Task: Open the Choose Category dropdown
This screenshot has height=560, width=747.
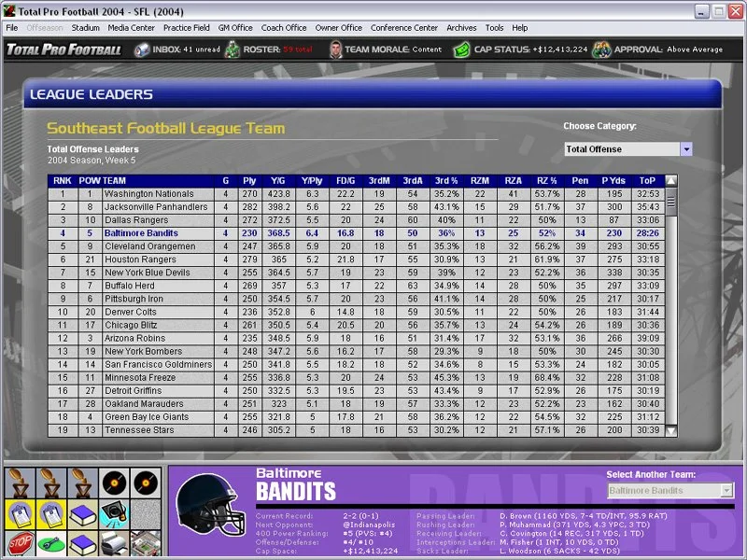Action: pyautogui.click(x=686, y=148)
